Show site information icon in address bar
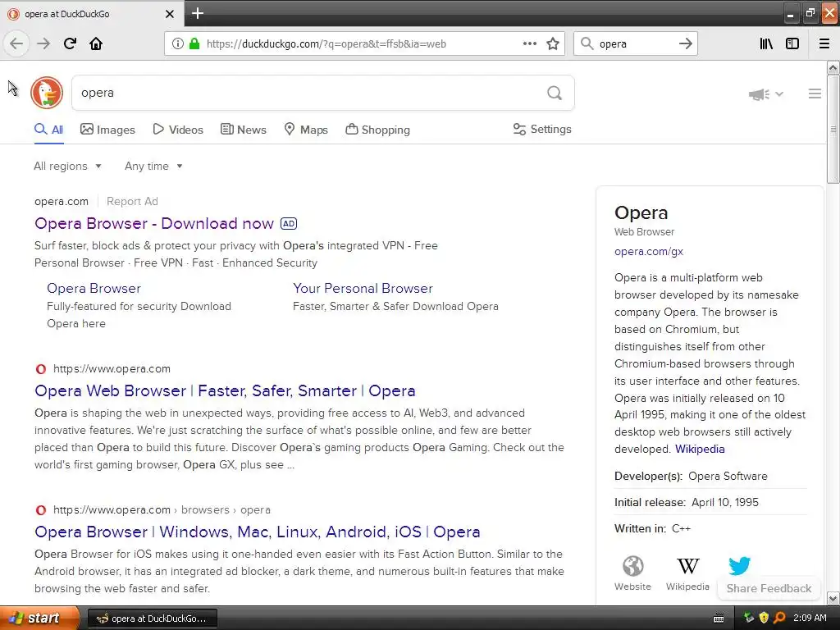840x630 pixels. pyautogui.click(x=177, y=43)
